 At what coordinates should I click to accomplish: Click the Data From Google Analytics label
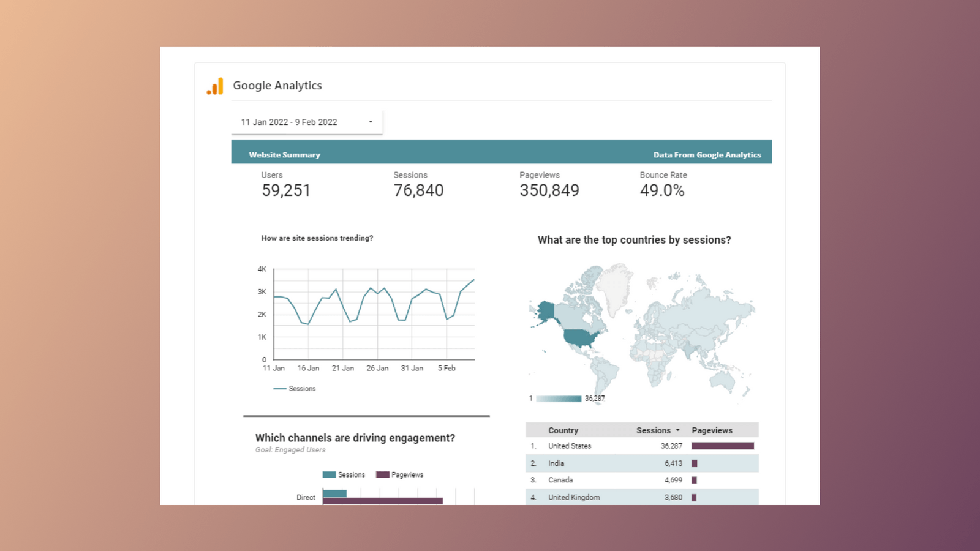pyautogui.click(x=707, y=154)
